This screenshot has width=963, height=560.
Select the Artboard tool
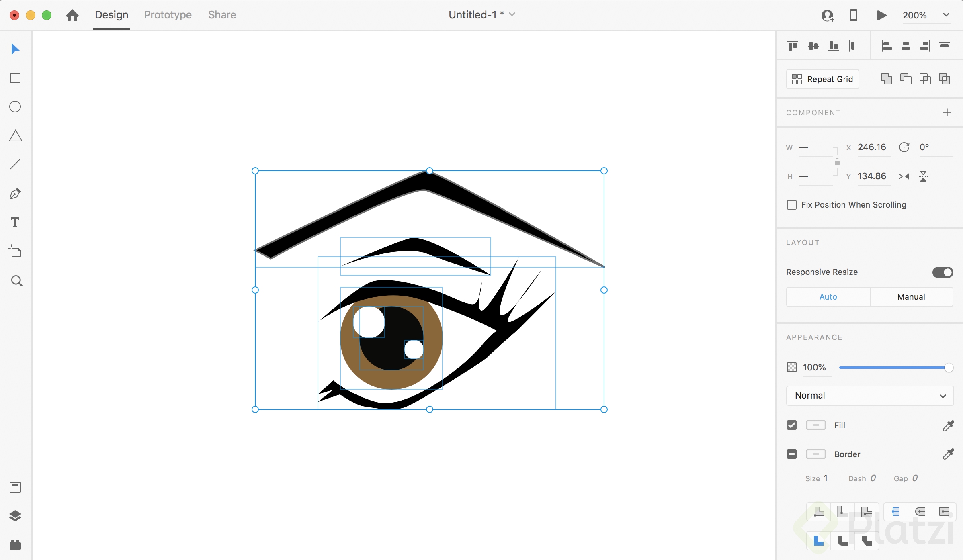tap(15, 251)
